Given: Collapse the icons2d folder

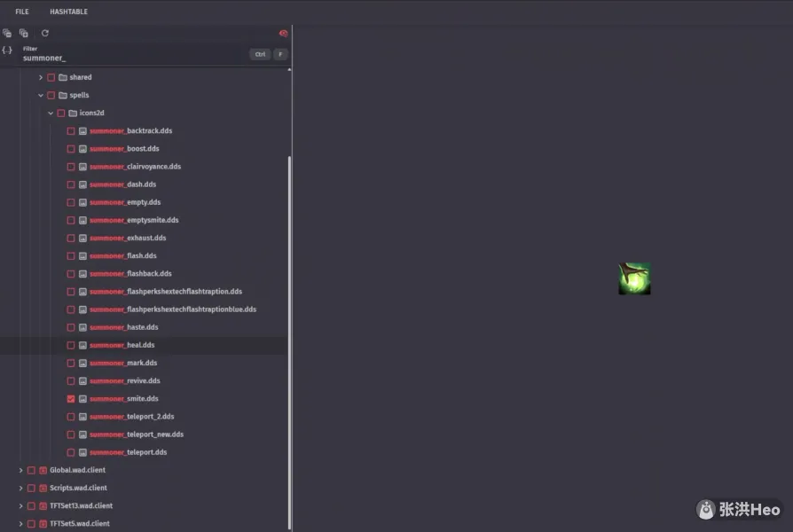Looking at the screenshot, I should [x=51, y=113].
